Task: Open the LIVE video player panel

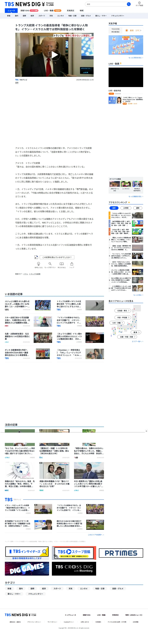Action: 126,77
